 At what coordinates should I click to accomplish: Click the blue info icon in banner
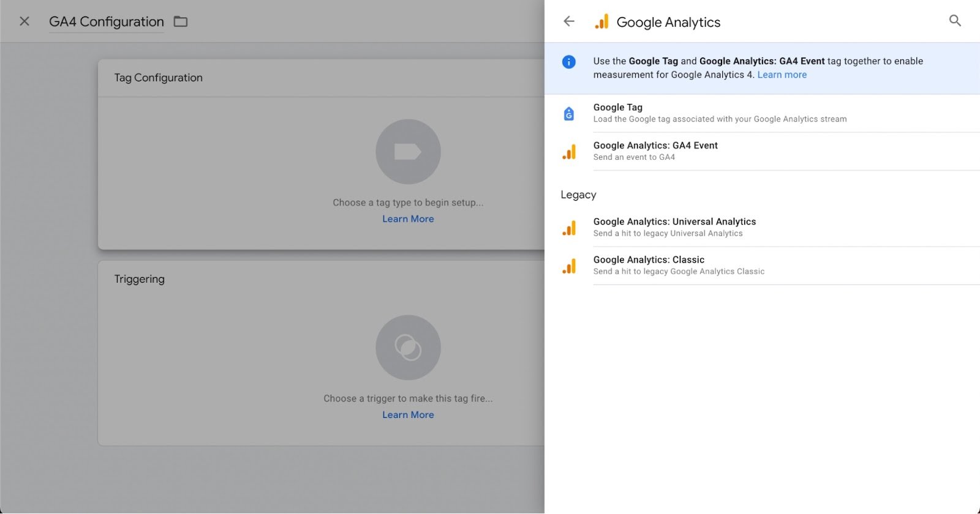click(x=569, y=62)
